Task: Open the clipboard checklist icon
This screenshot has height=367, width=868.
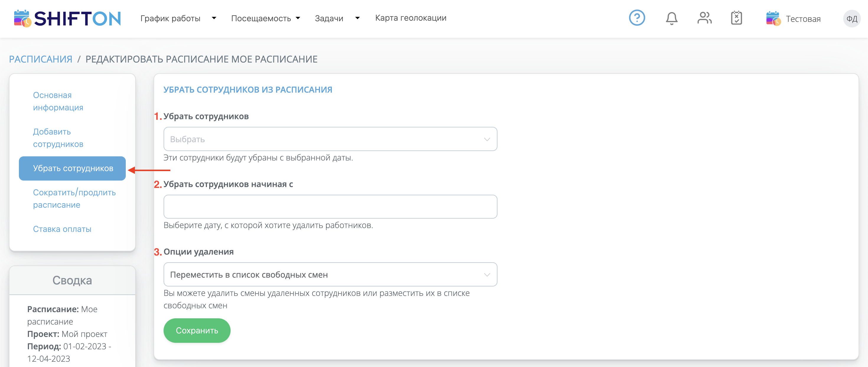Action: (737, 18)
